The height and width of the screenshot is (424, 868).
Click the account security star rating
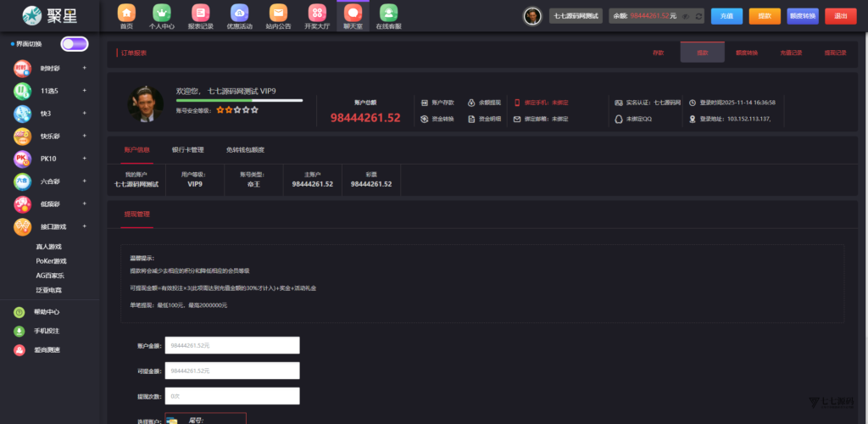(236, 110)
